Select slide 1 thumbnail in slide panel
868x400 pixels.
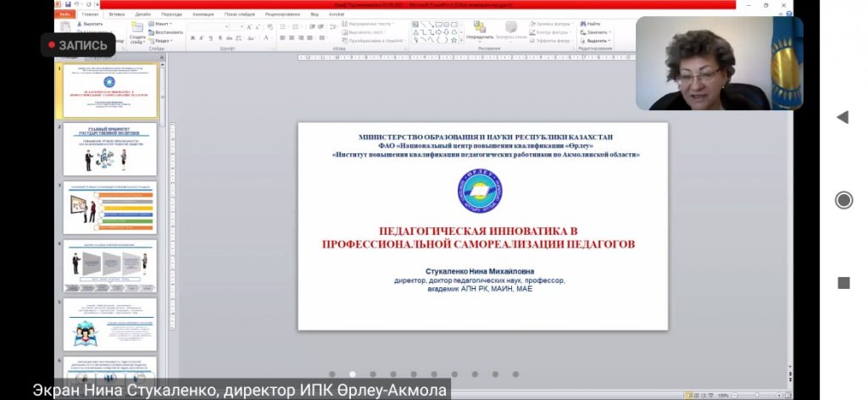coord(110,90)
